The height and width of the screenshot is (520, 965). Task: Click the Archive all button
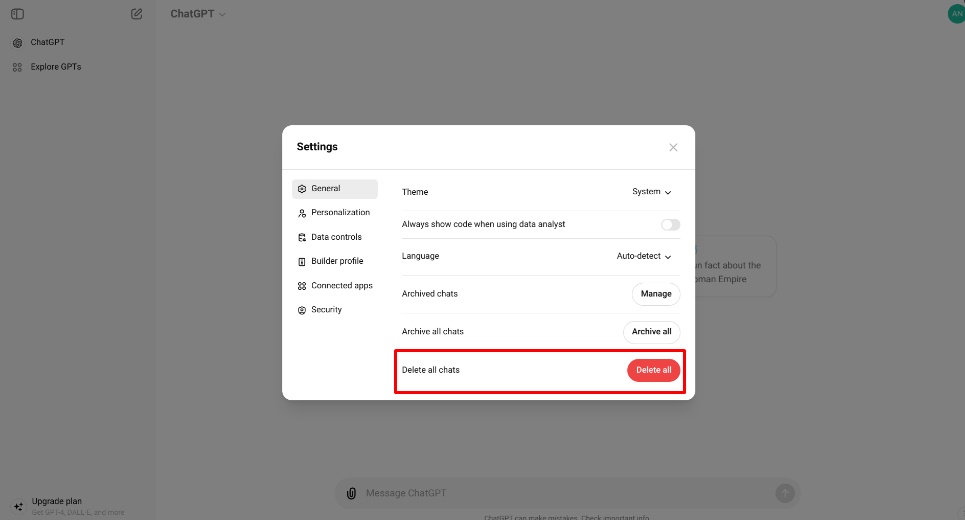point(652,332)
